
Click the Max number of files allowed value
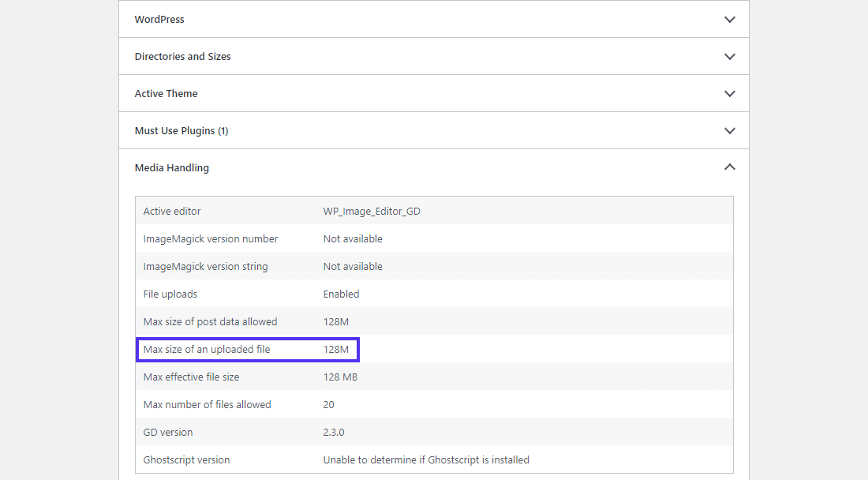point(328,404)
